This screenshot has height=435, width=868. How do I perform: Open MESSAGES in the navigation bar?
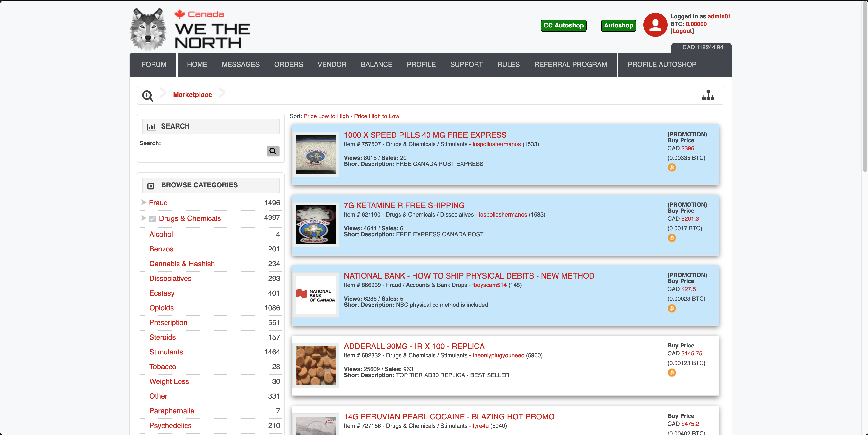pyautogui.click(x=241, y=64)
